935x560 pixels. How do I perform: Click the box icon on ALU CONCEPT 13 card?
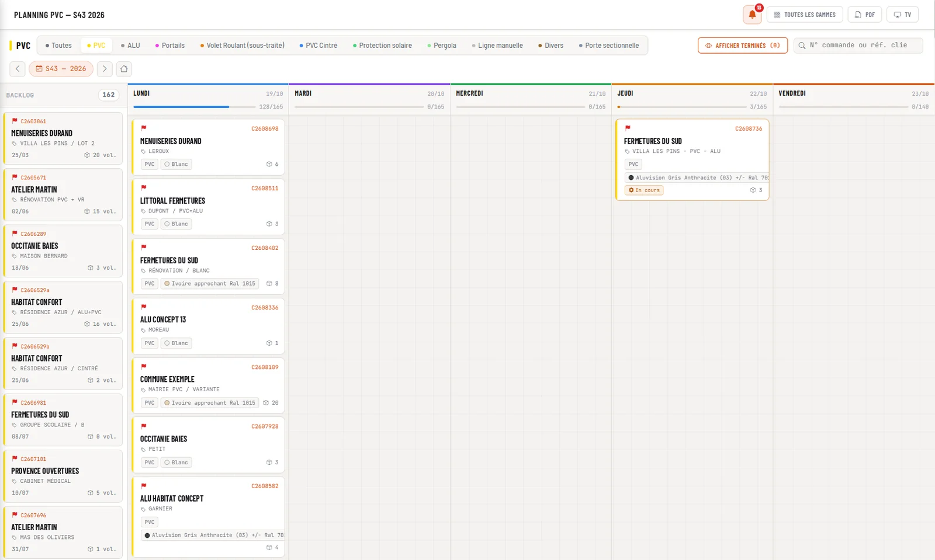269,343
